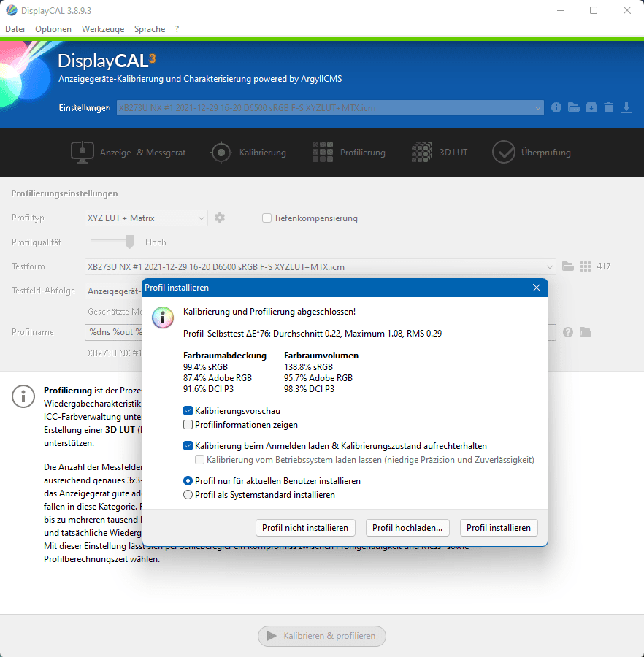The height and width of the screenshot is (657, 644).
Task: Click the Profilierung grid icon
Action: [323, 152]
